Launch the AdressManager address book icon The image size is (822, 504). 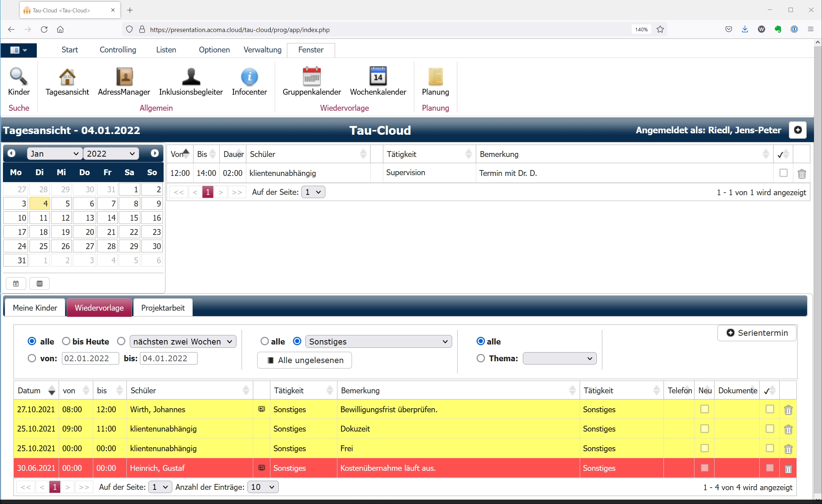tap(124, 77)
